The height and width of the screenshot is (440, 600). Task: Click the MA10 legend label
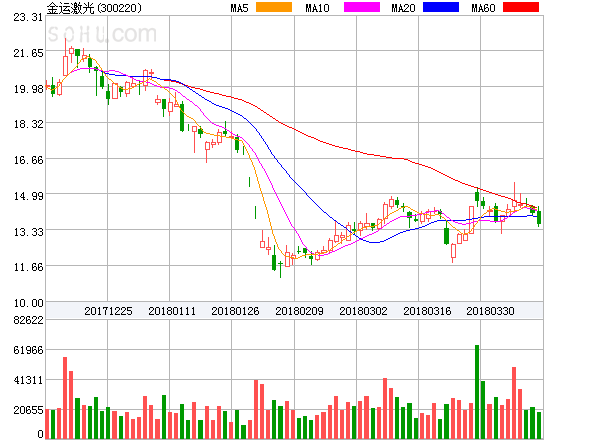pyautogui.click(x=317, y=8)
